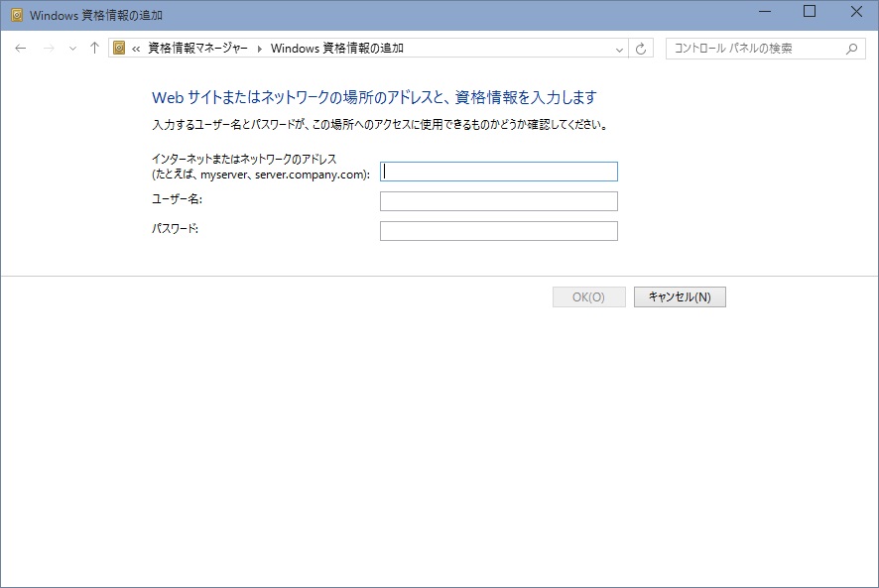The width and height of the screenshot is (879, 588).
Task: Click the window title bar vault icon
Action: (x=17, y=15)
